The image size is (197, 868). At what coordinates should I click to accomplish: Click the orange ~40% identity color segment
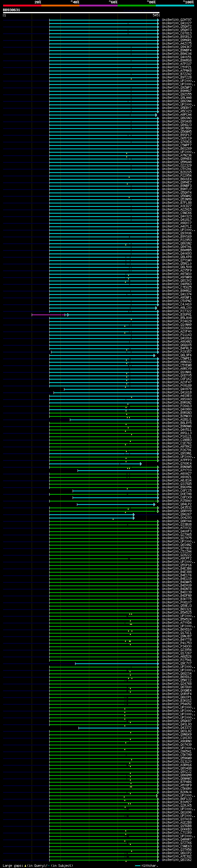click(x=60, y=6)
